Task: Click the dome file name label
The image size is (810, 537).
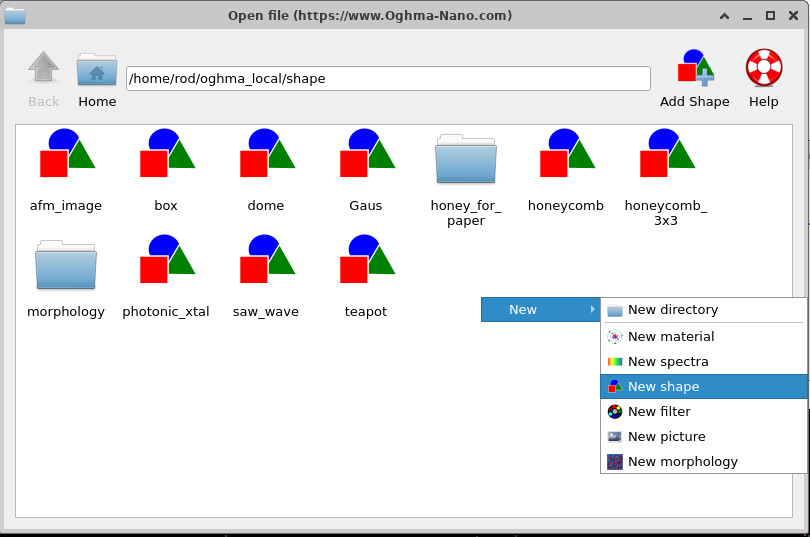Action: coord(266,206)
